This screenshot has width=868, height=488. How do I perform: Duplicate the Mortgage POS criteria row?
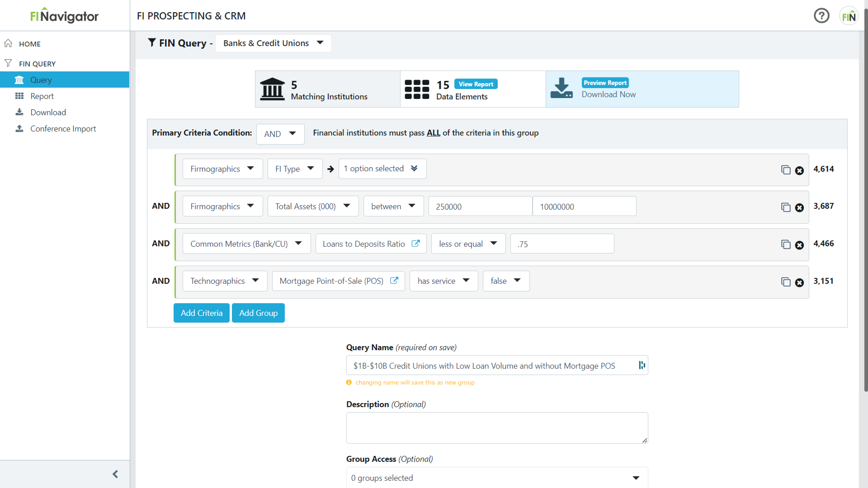click(785, 282)
